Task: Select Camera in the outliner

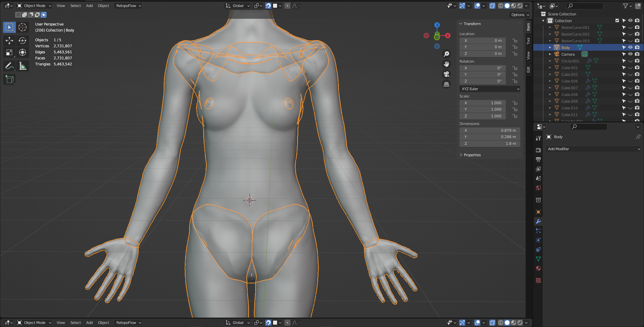Action: click(x=568, y=54)
